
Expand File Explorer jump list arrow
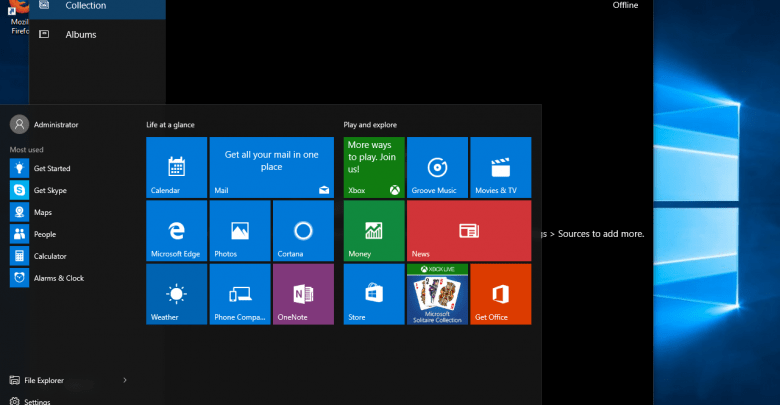(125, 380)
